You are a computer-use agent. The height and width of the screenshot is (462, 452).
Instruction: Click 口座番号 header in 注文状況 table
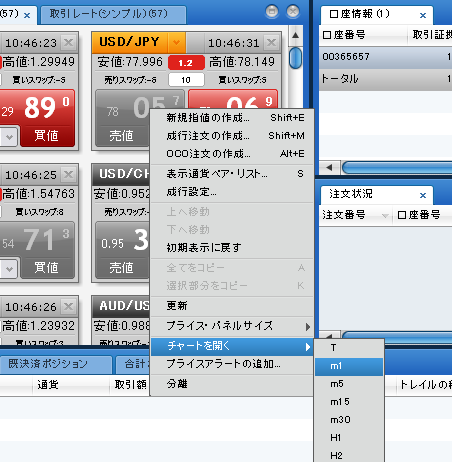423,215
